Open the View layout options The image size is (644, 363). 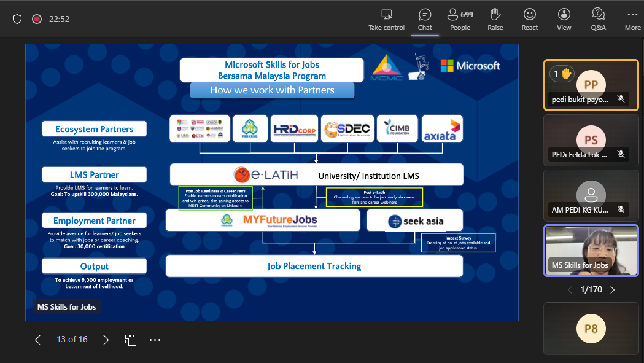[x=564, y=19]
